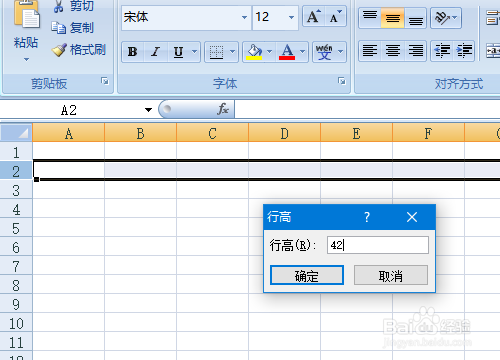The height and width of the screenshot is (360, 500).
Task: Select Top Align icon
Action: pyautogui.click(x=370, y=18)
